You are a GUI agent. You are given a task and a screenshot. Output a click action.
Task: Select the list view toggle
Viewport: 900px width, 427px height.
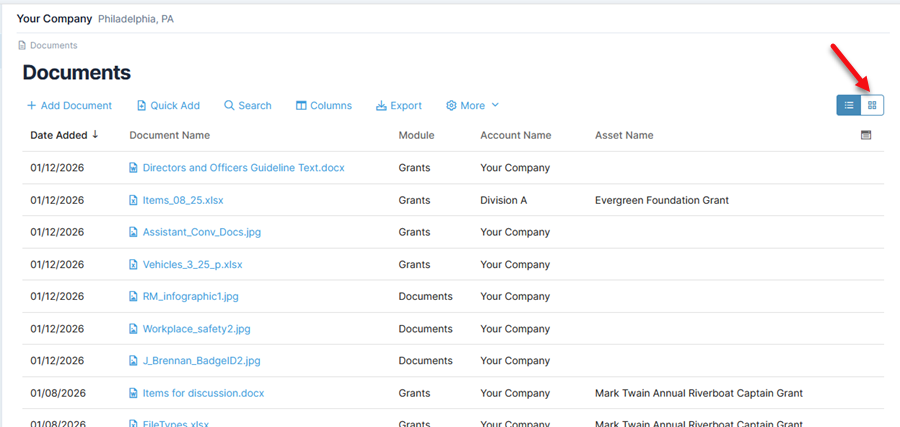pos(849,105)
